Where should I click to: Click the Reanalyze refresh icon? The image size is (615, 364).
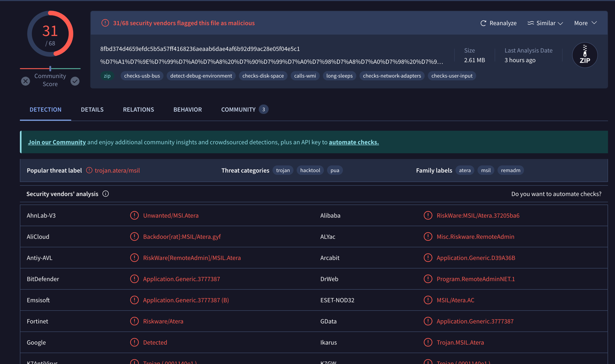(483, 23)
